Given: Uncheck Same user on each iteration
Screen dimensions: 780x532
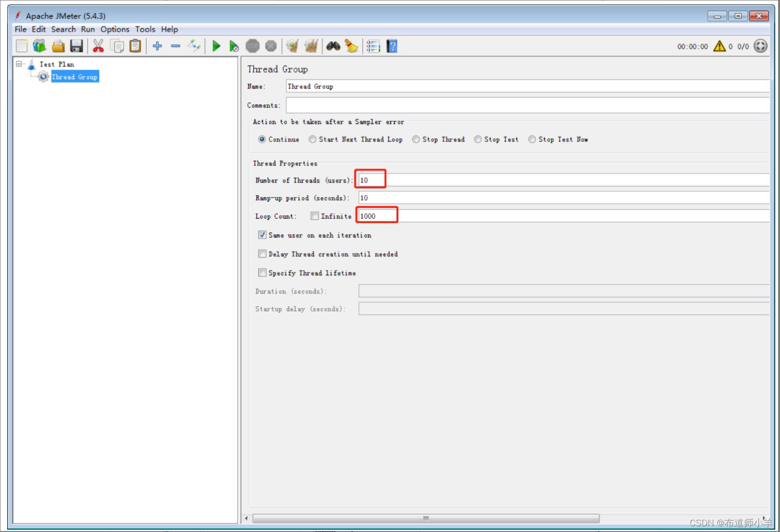Looking at the screenshot, I should 262,235.
